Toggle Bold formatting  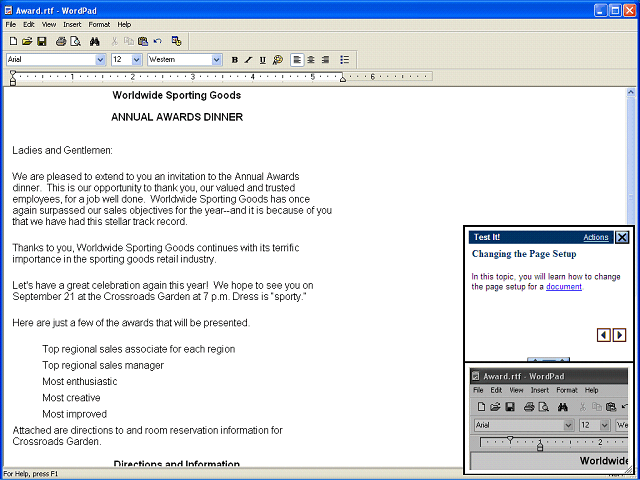[235, 60]
